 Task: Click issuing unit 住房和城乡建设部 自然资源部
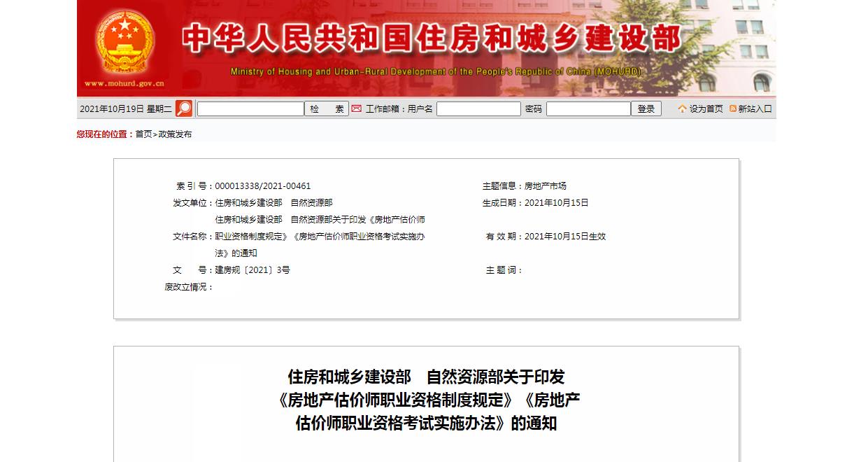[x=273, y=203]
